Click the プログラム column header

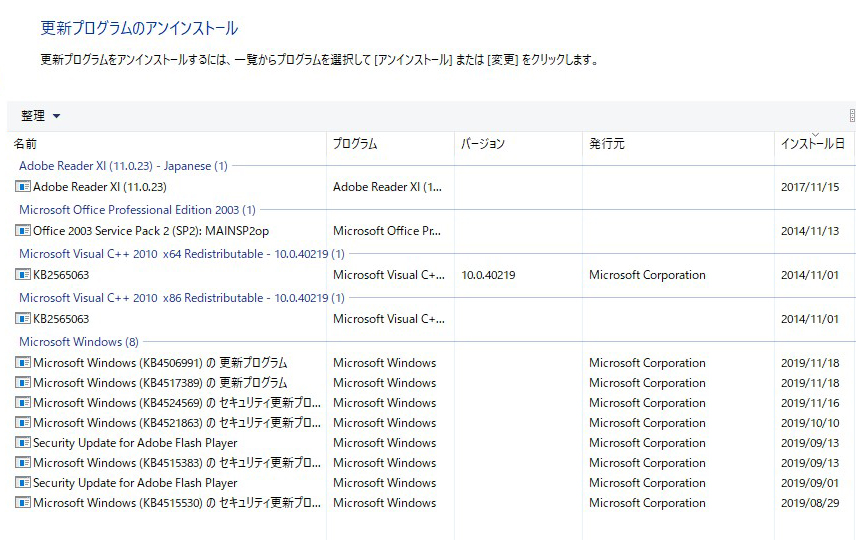click(x=390, y=144)
